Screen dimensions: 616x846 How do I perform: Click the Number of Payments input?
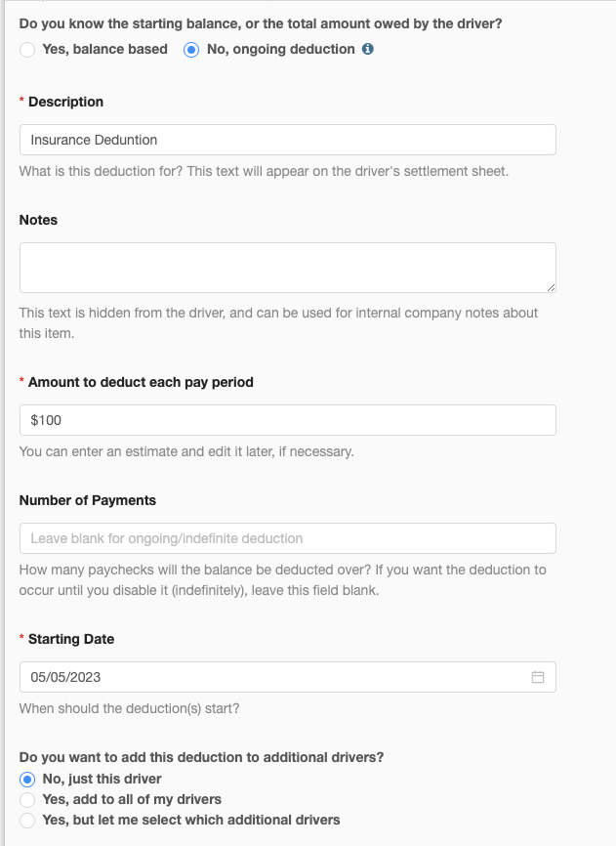tap(288, 538)
